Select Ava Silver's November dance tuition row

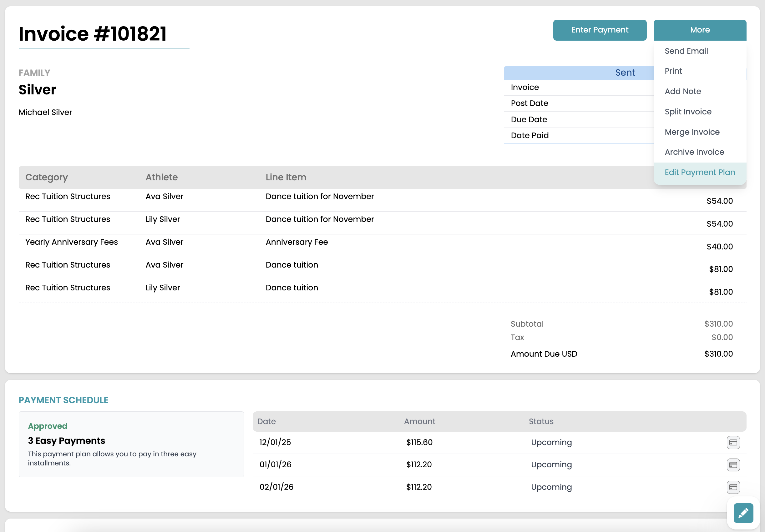(x=319, y=196)
